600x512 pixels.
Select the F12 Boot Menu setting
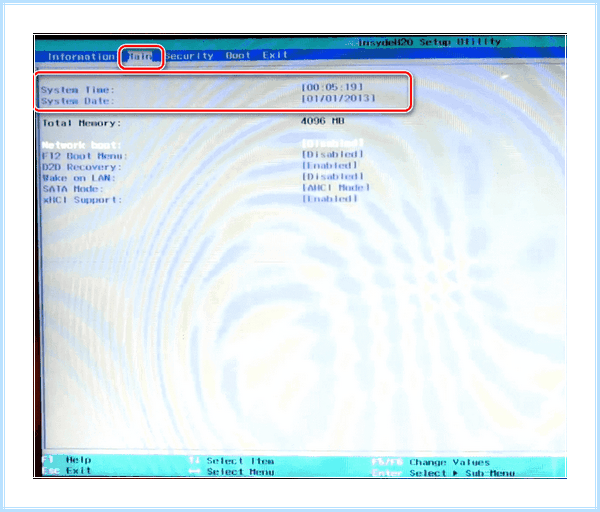click(85, 156)
